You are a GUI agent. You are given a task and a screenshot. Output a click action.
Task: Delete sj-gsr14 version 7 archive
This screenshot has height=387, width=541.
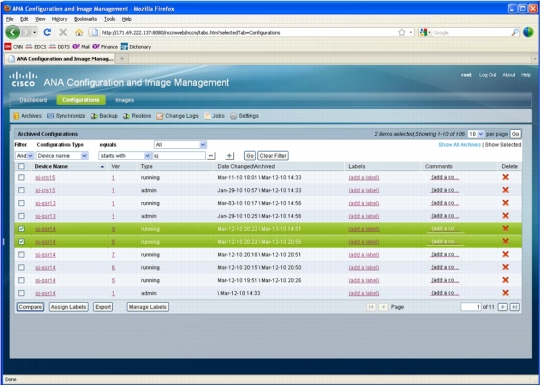pos(505,254)
